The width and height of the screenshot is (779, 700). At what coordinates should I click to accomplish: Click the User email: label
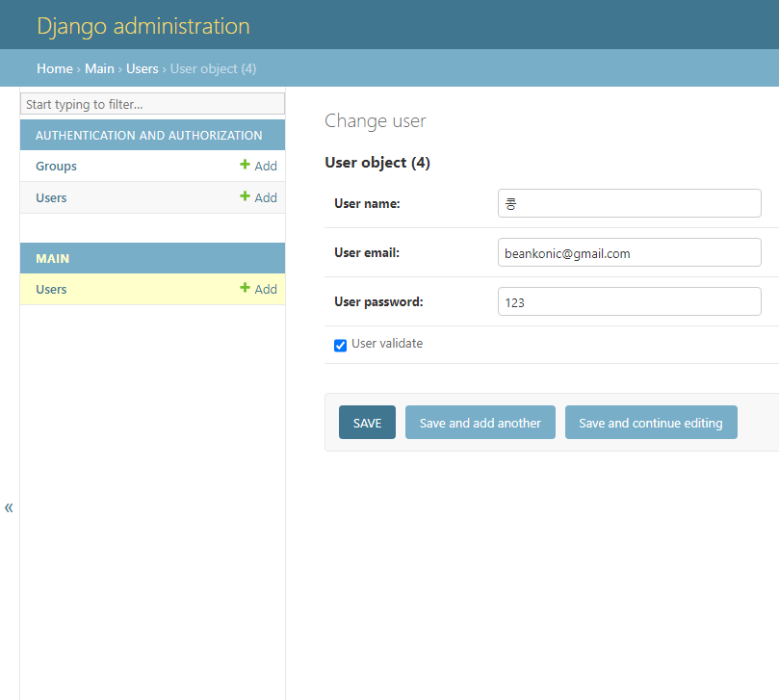click(367, 252)
